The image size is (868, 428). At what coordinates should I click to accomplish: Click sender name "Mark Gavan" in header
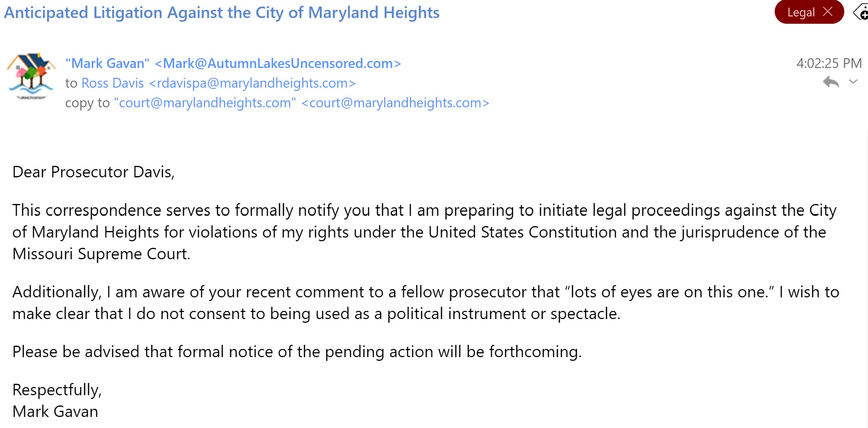[x=107, y=63]
